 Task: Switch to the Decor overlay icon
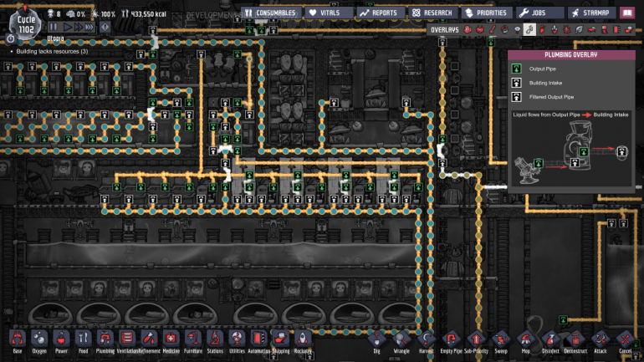pos(555,29)
